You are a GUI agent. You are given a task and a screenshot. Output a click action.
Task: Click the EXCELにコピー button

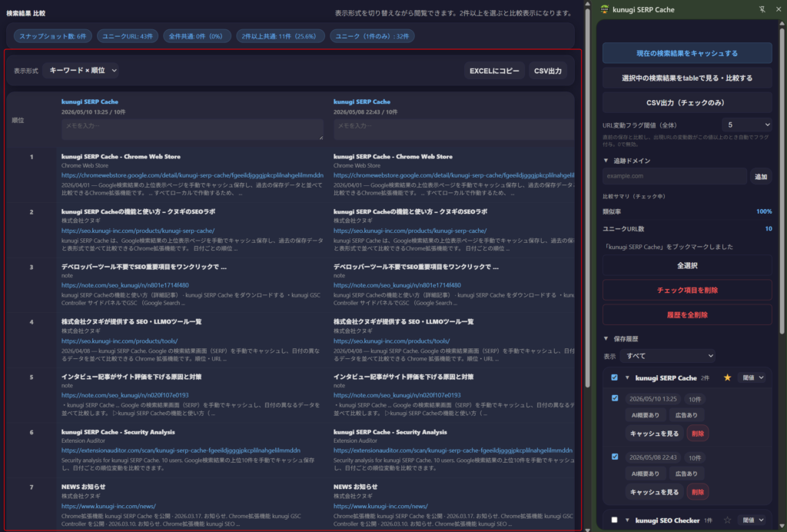click(x=494, y=71)
